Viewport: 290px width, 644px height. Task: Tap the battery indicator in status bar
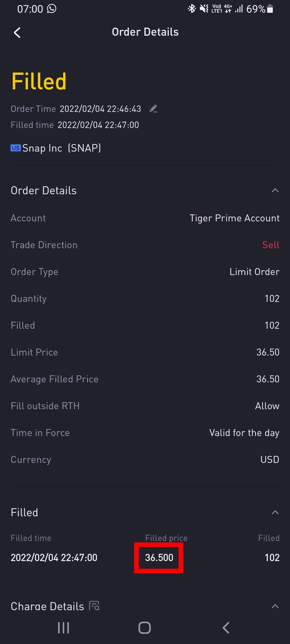(x=270, y=9)
